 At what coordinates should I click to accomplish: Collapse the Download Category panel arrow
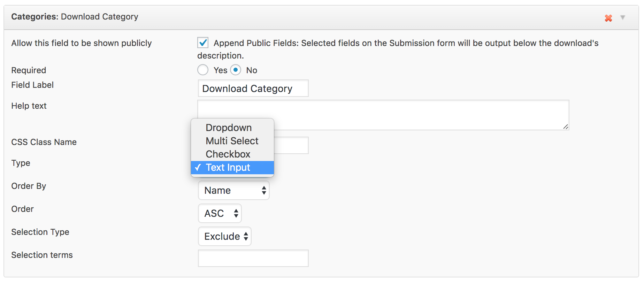tap(622, 17)
